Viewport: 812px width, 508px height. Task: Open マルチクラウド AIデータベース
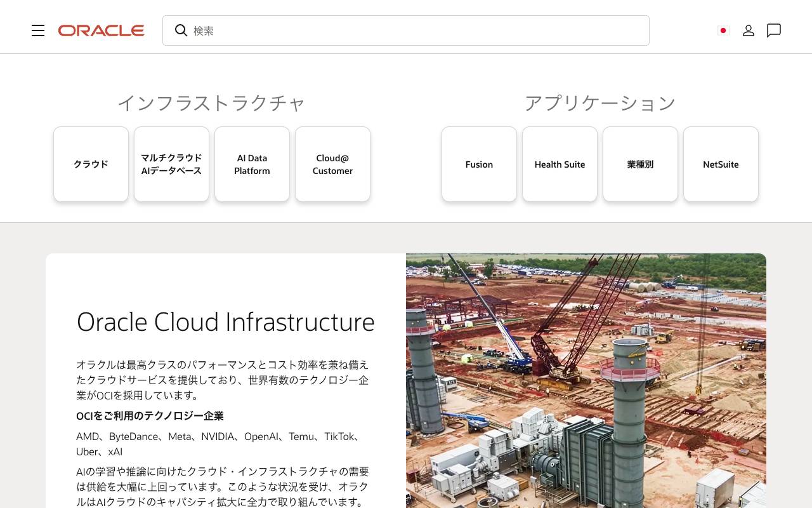(x=171, y=164)
